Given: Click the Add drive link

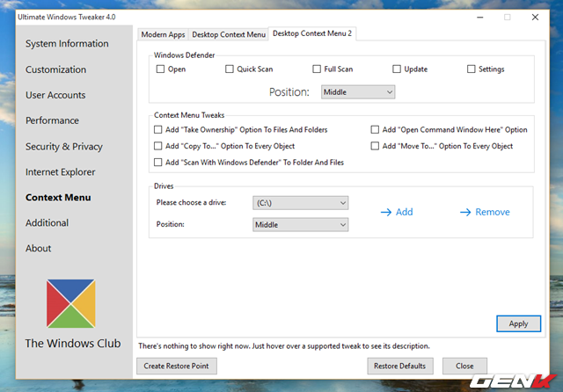Looking at the screenshot, I should [x=405, y=213].
